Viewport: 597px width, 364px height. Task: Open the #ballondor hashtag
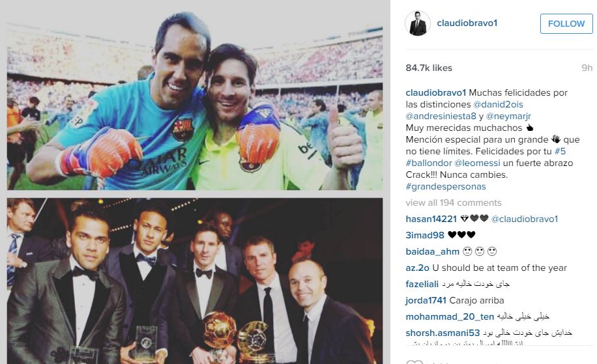(x=429, y=163)
